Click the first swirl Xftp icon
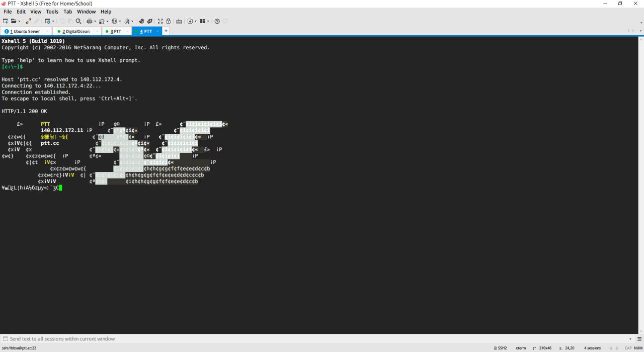The width and height of the screenshot is (644, 352). (x=141, y=21)
